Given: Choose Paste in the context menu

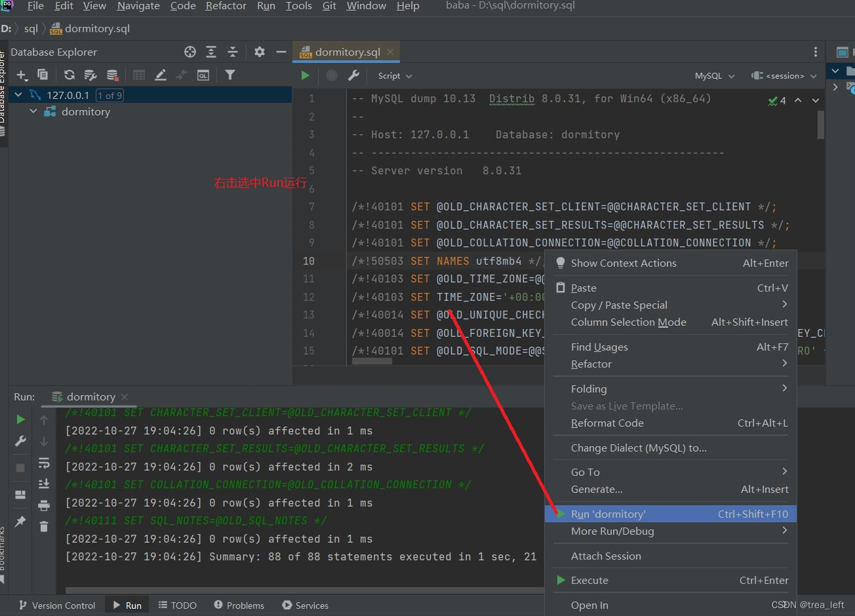Looking at the screenshot, I should [x=671, y=288].
